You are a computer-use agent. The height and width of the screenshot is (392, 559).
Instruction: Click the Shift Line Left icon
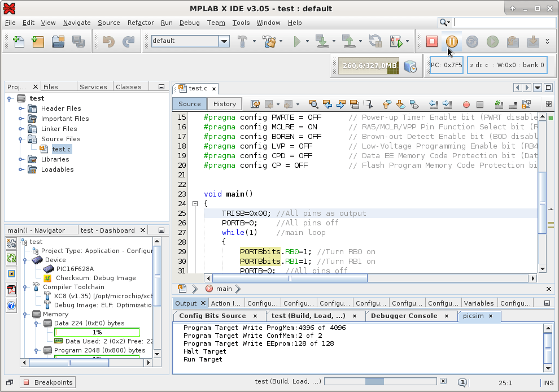(x=434, y=104)
